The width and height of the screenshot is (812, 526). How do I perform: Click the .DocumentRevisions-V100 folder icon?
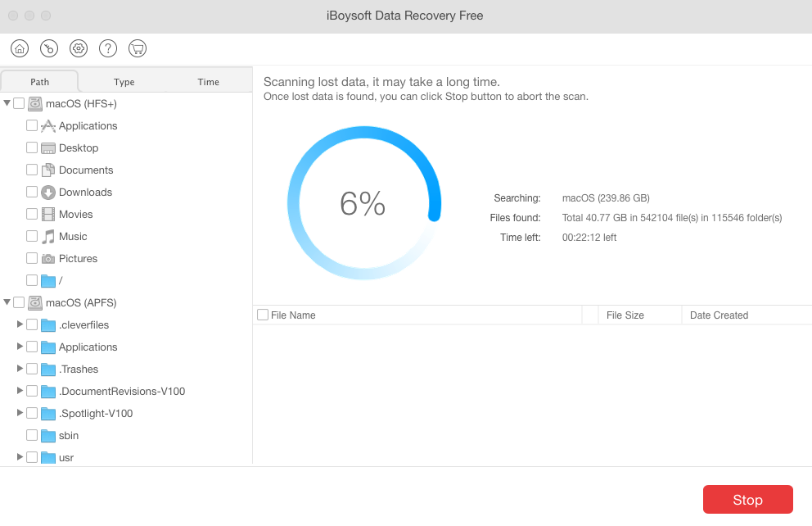pos(48,392)
